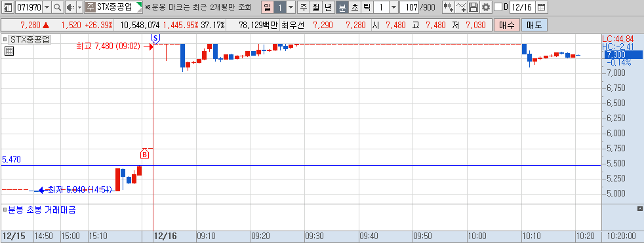Switch to the 년 (yearly) chart
The width and height of the screenshot is (644, 243).
(328, 7)
